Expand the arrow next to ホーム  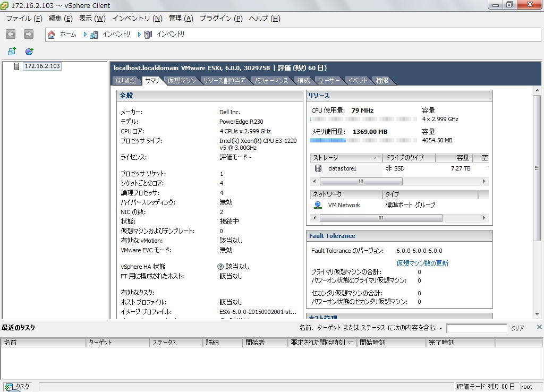pos(85,35)
